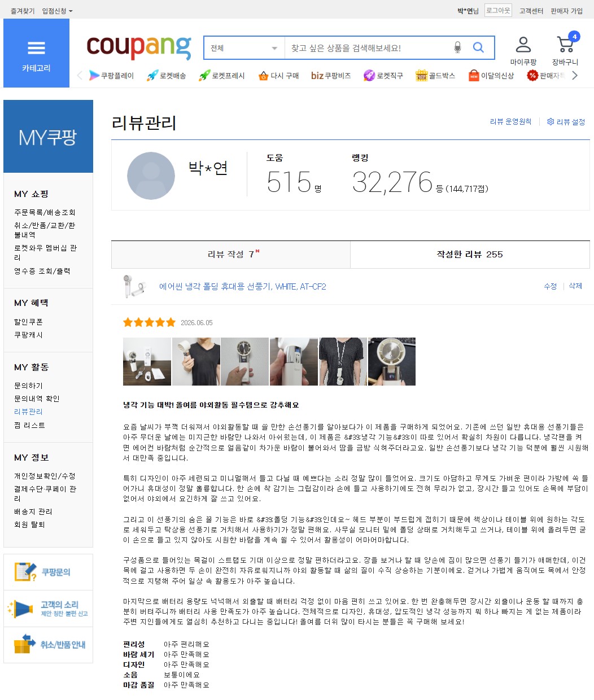Screen dimensions: 594x700
Task: Open the 고객의 소리 banner
Action: tap(49, 609)
